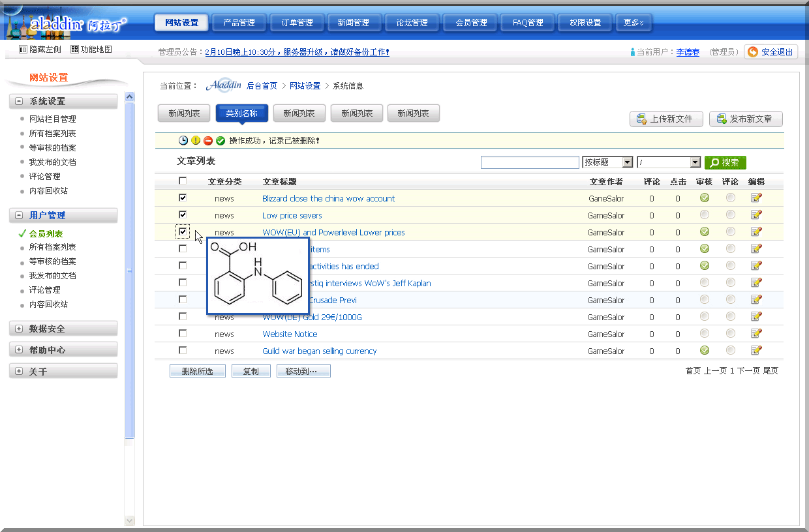809x532 pixels.
Task: Click the left sidebar vertical scrollbar
Action: pos(129,270)
